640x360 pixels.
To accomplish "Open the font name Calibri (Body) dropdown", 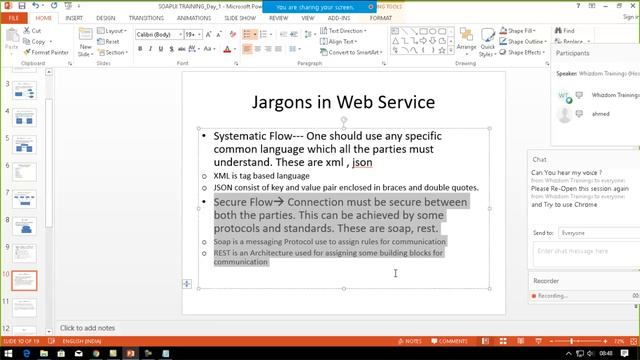I will point(180,35).
